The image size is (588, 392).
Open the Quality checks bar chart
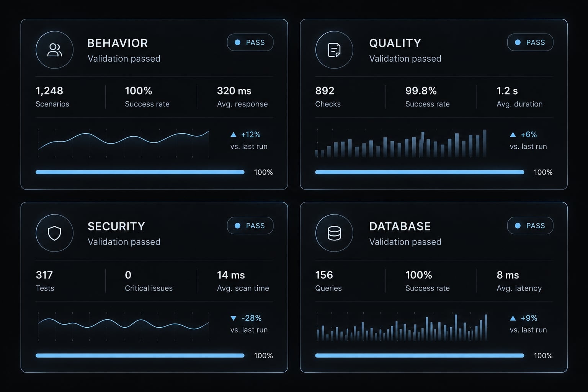pos(401,143)
